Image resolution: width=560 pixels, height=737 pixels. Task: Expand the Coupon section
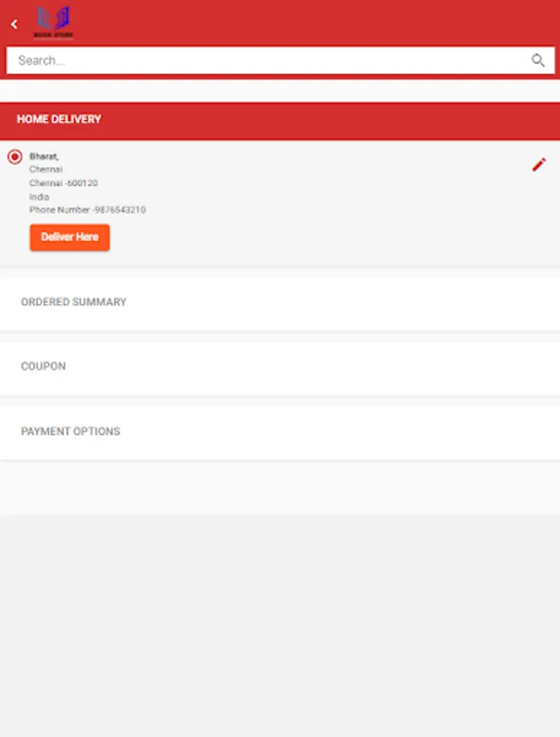(280, 368)
